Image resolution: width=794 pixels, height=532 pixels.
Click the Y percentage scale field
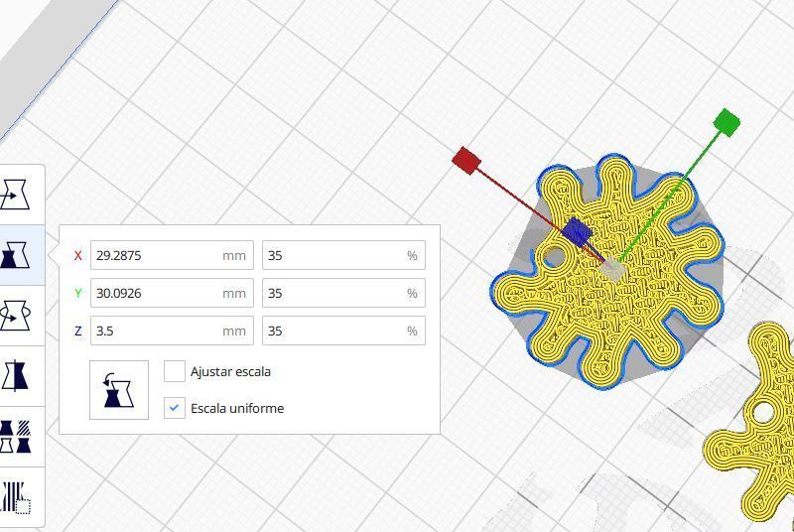point(343,293)
